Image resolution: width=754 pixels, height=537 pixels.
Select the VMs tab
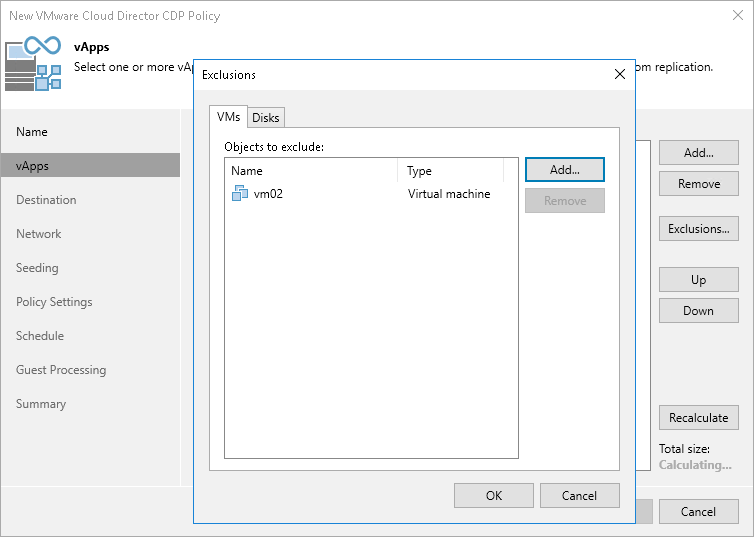coord(228,117)
